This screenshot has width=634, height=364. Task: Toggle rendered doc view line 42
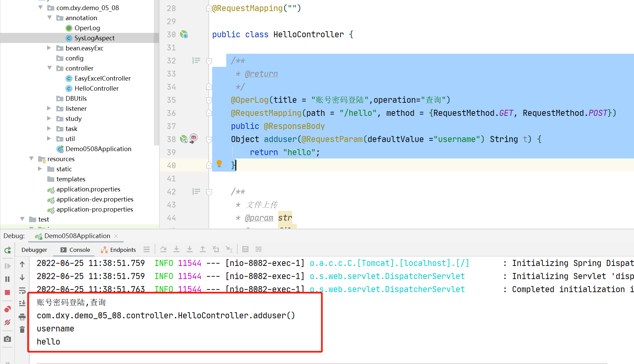(x=196, y=191)
